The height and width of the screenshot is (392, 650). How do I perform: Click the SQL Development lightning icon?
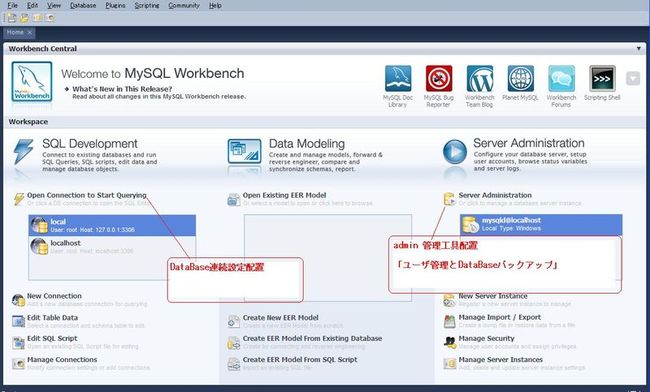[23, 152]
